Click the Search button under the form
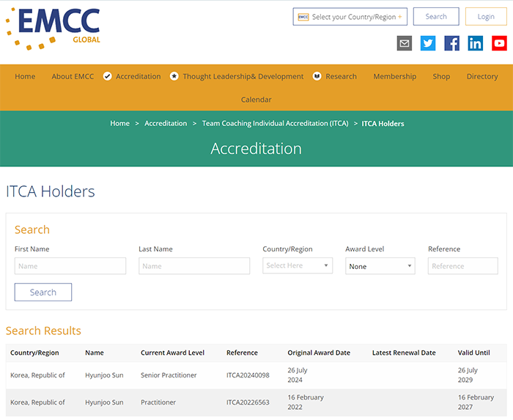Screen dimensions: 513x420 tap(43, 292)
